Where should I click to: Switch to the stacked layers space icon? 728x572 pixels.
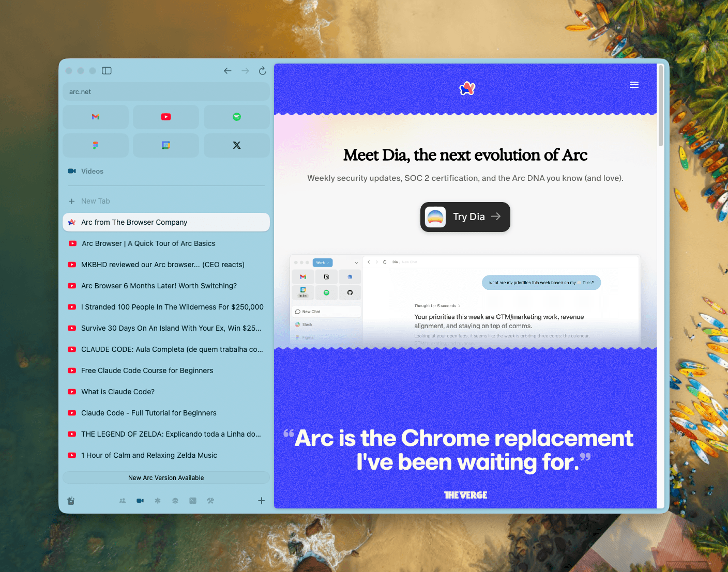click(175, 501)
